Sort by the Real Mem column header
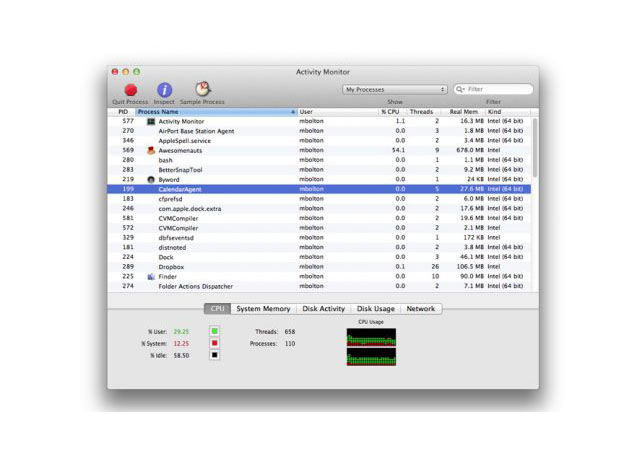The width and height of the screenshot is (640, 460). tap(464, 111)
